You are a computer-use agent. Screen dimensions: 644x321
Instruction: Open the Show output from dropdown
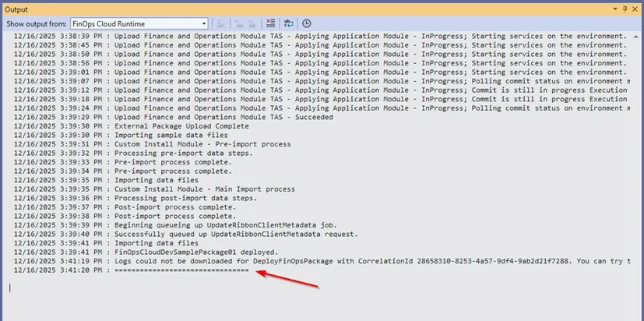(x=139, y=24)
